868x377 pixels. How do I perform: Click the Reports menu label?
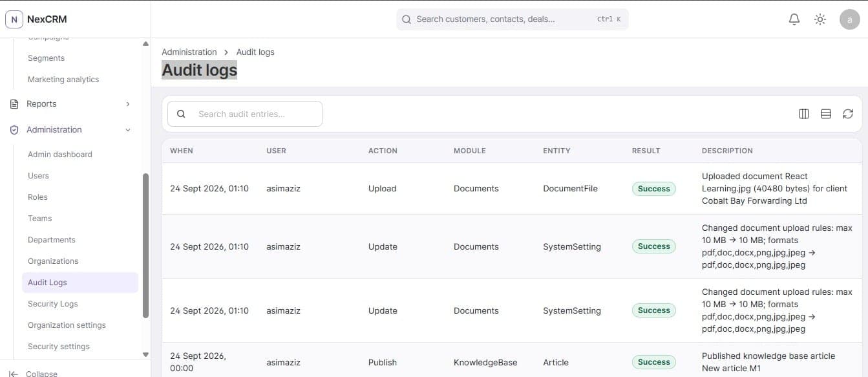point(41,104)
